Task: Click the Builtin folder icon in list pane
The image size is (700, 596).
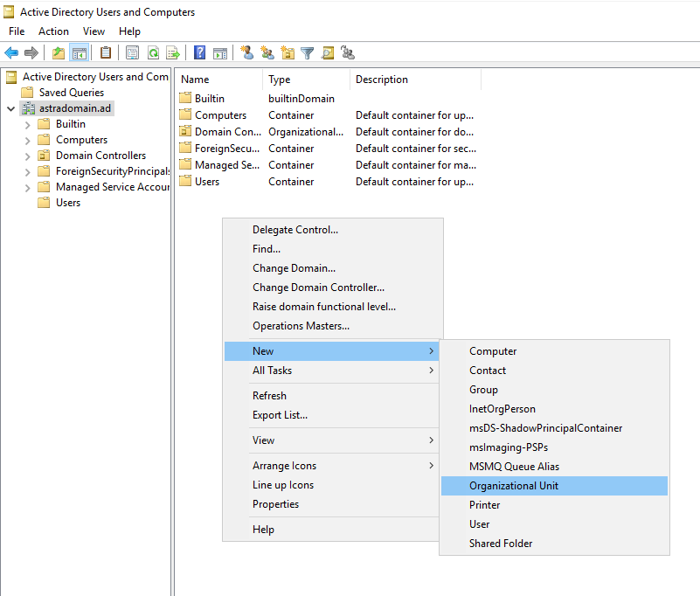Action: click(x=185, y=98)
